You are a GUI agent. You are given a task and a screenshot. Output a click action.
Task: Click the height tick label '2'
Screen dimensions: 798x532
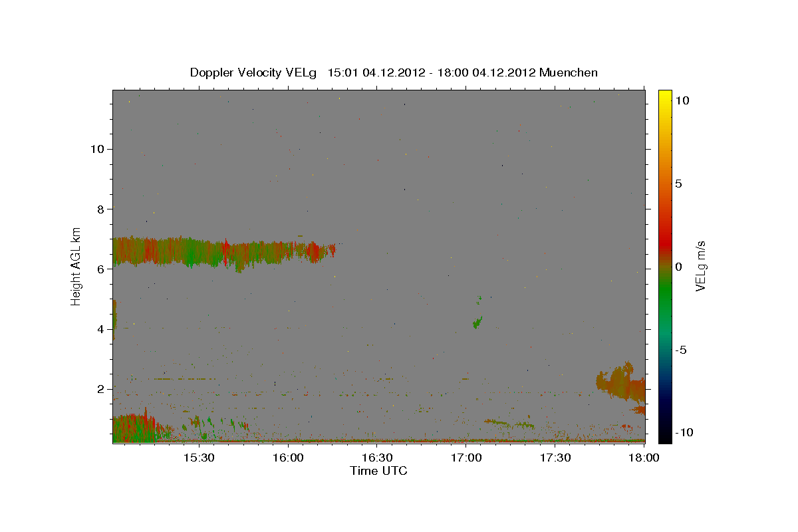100,389
